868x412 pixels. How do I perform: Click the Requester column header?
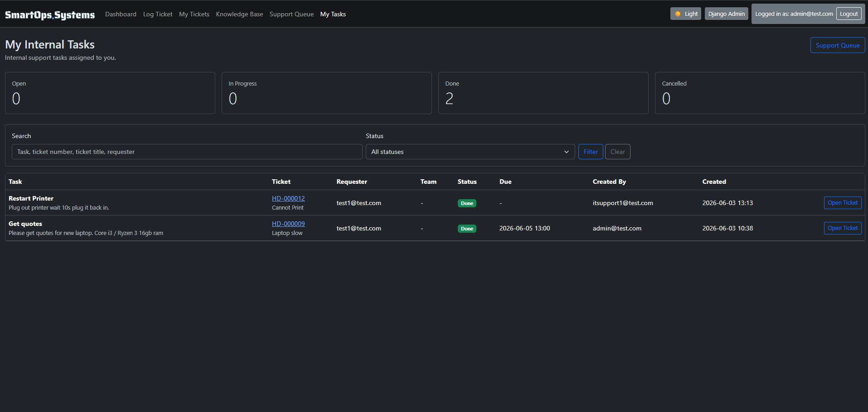(x=352, y=182)
